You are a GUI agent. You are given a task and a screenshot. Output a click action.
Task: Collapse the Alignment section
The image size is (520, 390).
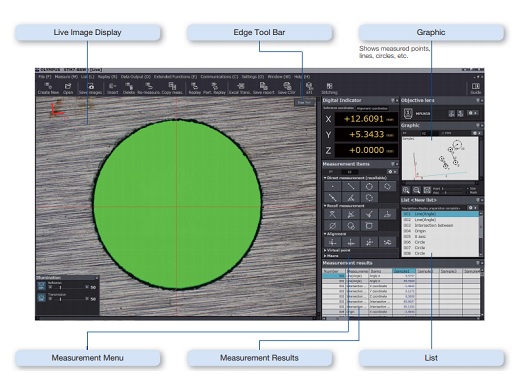click(x=325, y=234)
